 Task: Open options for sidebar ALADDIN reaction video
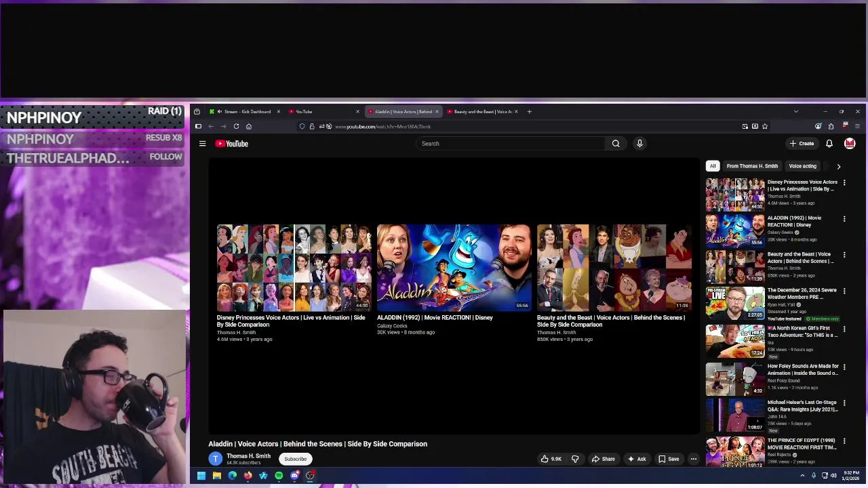tap(844, 219)
